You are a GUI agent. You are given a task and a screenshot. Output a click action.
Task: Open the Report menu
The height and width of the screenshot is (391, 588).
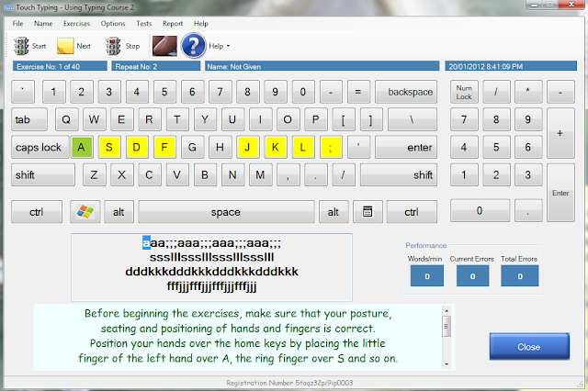click(173, 24)
